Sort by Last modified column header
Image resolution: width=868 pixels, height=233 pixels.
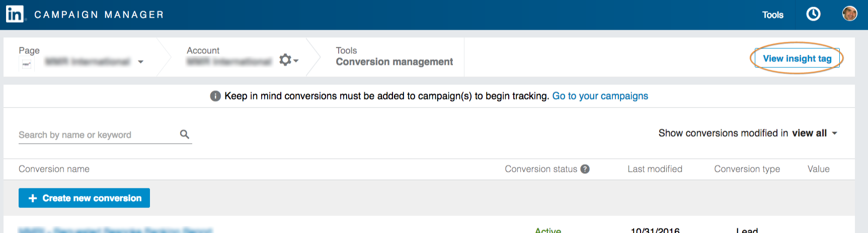click(x=655, y=169)
